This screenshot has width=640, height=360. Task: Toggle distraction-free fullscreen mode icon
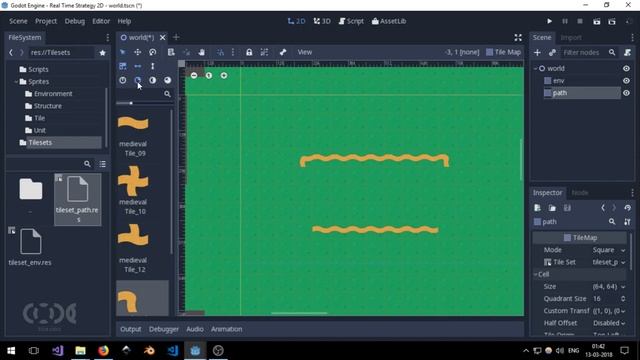coord(518,38)
